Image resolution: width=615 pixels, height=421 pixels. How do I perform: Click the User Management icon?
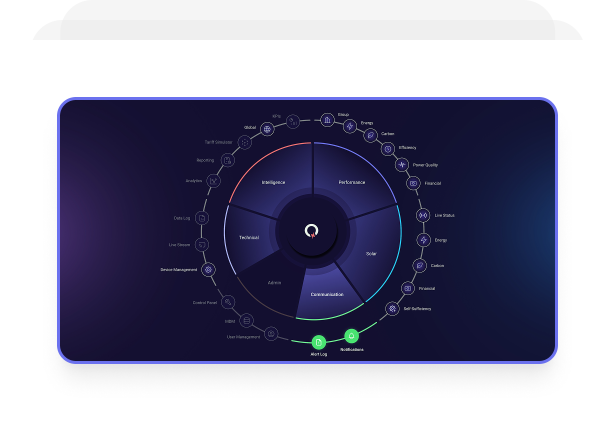click(x=271, y=333)
